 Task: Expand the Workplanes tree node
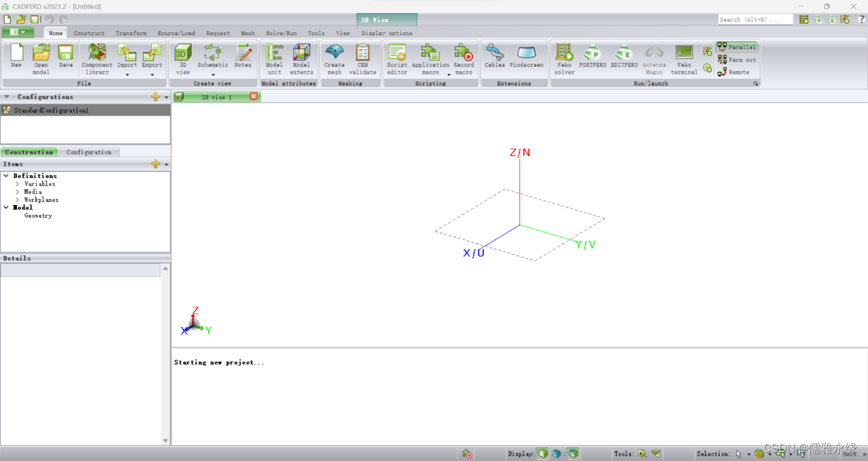(18, 200)
